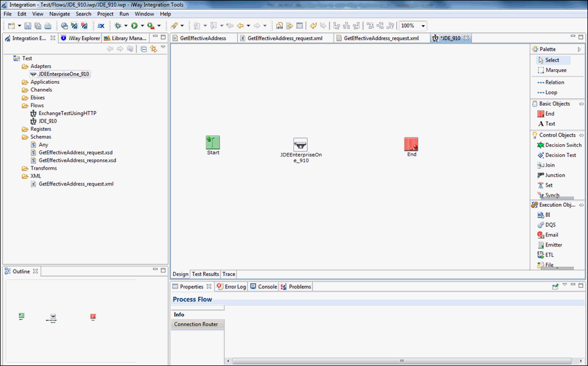Viewport: 588px width, 366px height.
Task: Collapse the Basic Objects palette drawer
Action: click(x=581, y=104)
